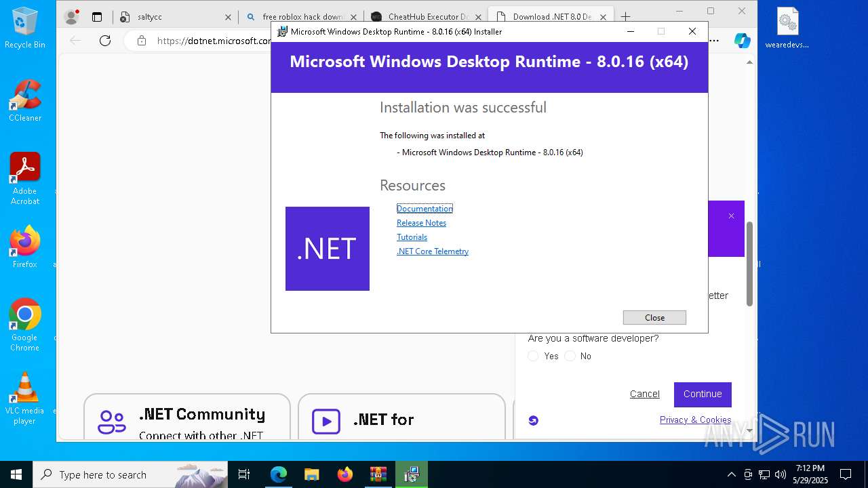Open Adobe Acrobat desktop shortcut

coord(25,178)
